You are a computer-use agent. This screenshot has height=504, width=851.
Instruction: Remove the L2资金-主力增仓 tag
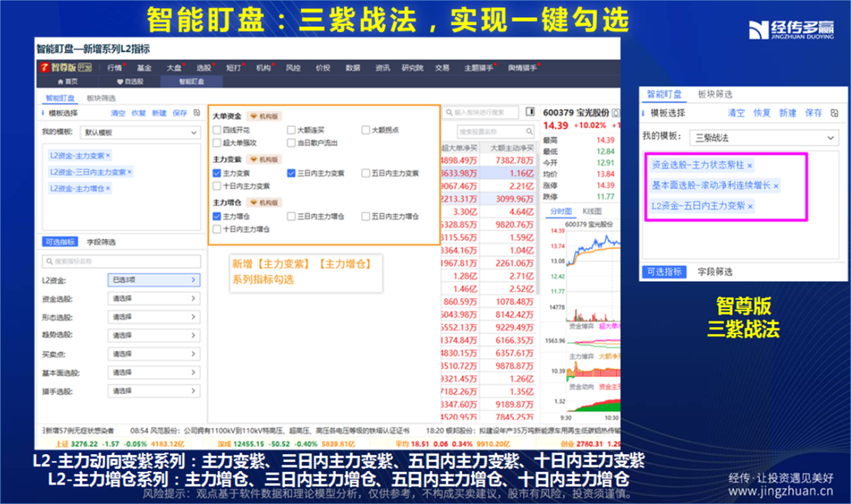pos(108,188)
